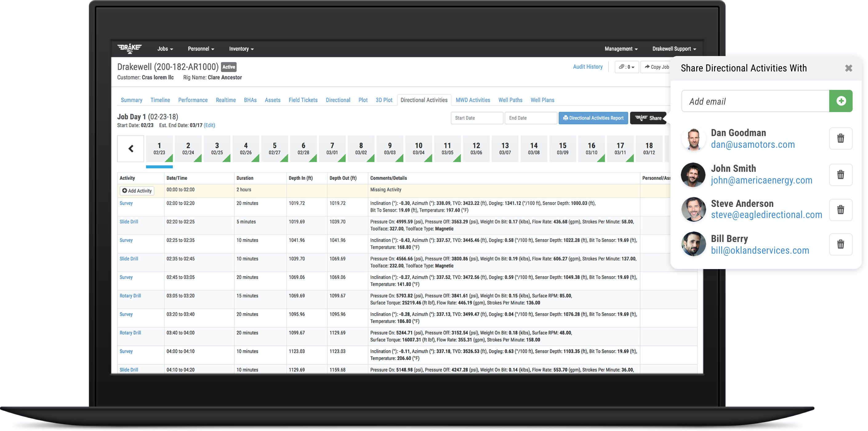Click John Smith's avatar photo
868x431 pixels.
(x=693, y=175)
